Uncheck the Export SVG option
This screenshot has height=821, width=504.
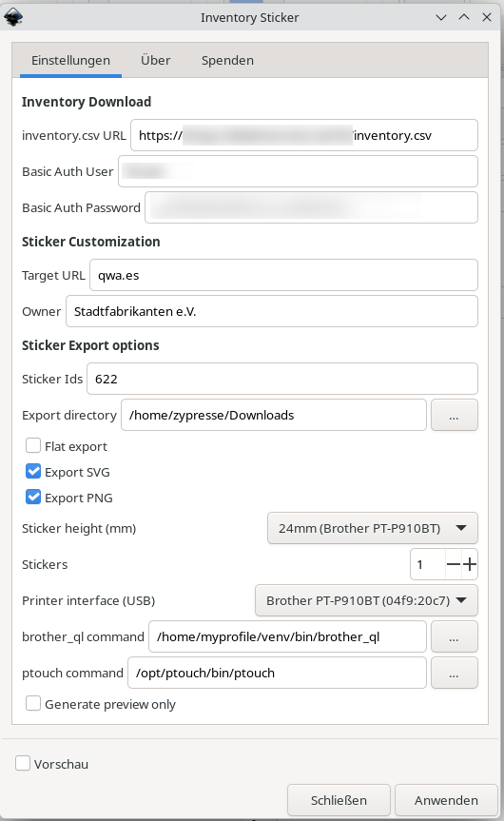coord(33,471)
